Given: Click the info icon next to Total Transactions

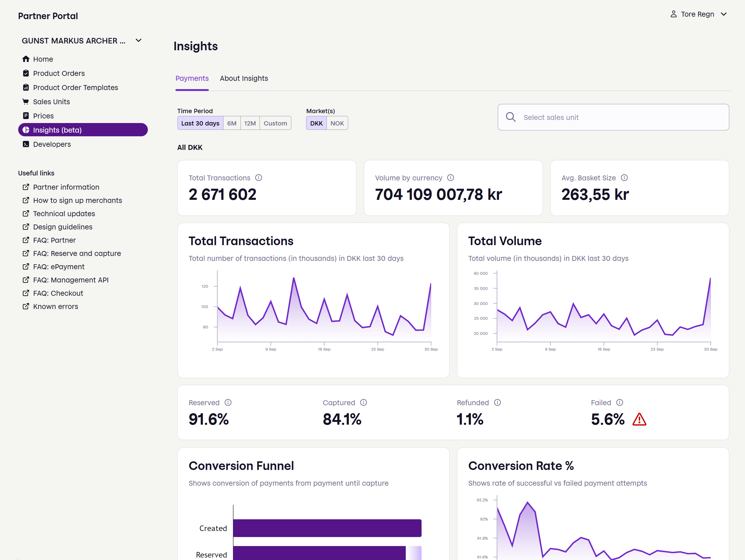Looking at the screenshot, I should [x=258, y=178].
